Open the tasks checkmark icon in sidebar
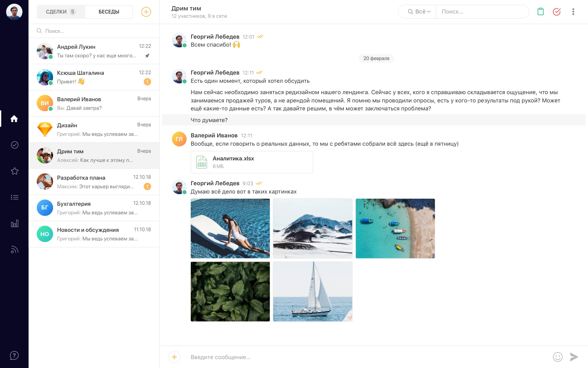 [14, 145]
